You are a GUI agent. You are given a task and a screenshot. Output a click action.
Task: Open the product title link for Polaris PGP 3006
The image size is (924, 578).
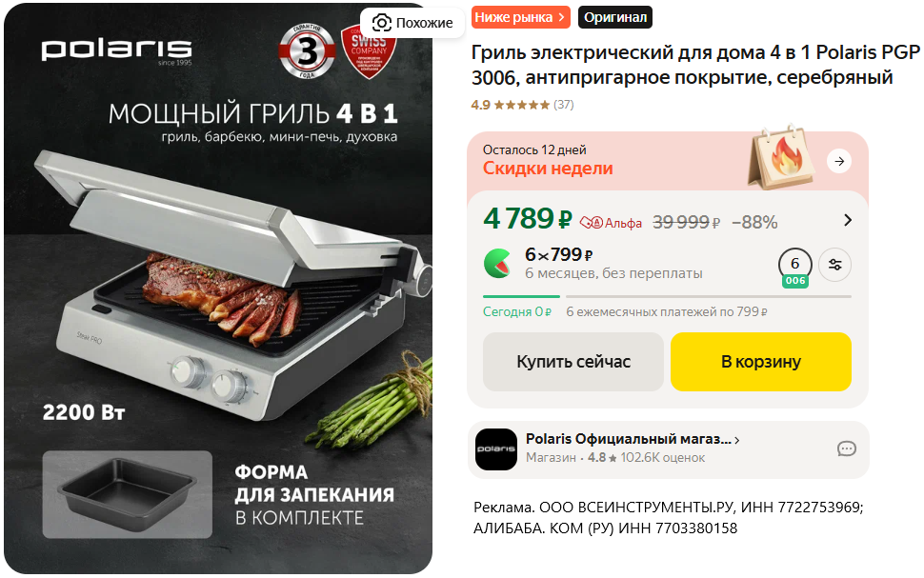695,65
